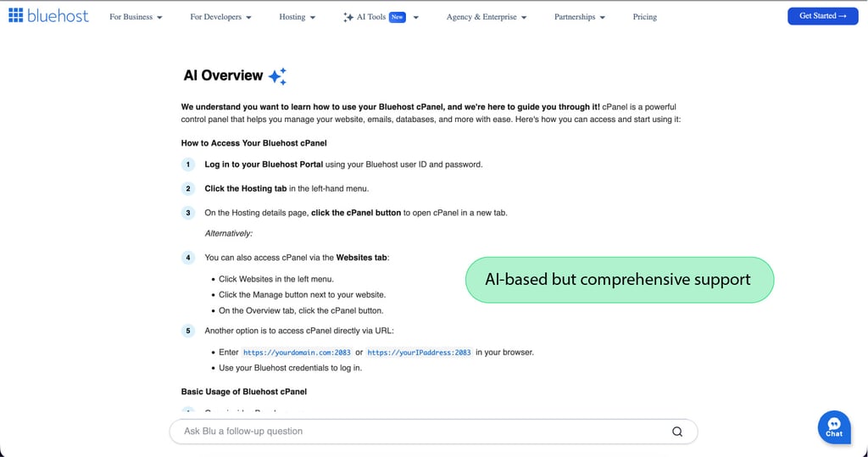Expand the Agency & Enterprise dropdown arrow
The image size is (868, 457).
coord(524,18)
